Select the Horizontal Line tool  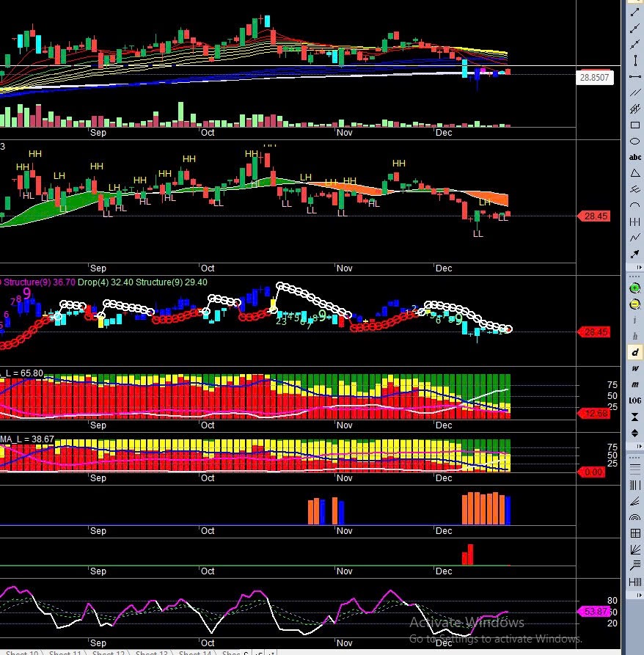click(x=634, y=76)
